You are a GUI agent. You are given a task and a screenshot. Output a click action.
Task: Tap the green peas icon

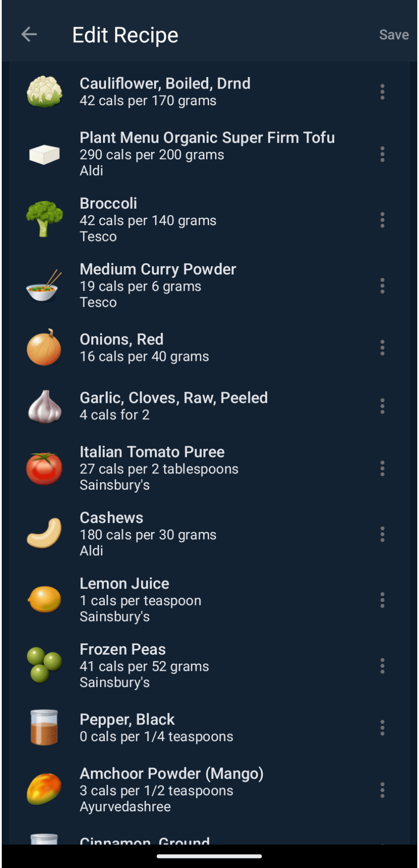tap(44, 665)
